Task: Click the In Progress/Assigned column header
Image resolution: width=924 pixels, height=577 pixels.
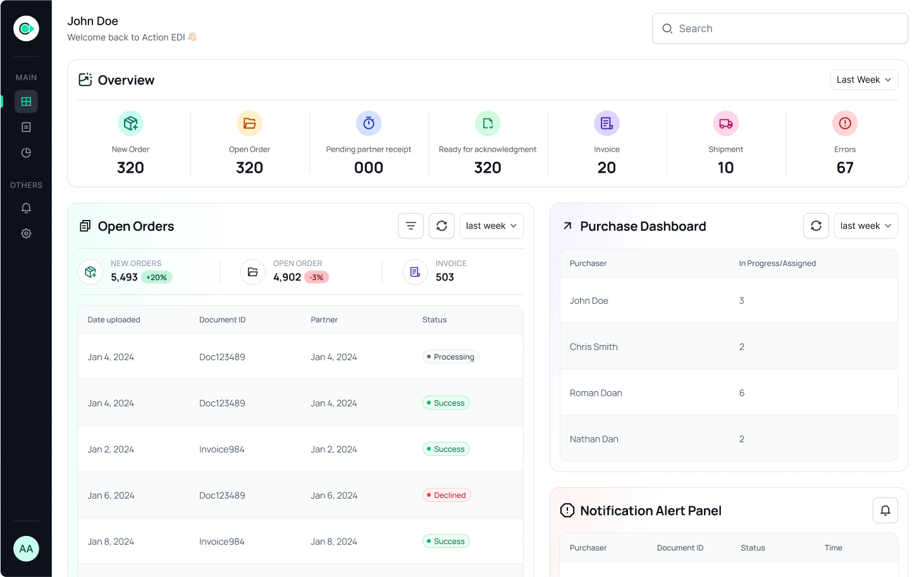Action: pyautogui.click(x=777, y=264)
